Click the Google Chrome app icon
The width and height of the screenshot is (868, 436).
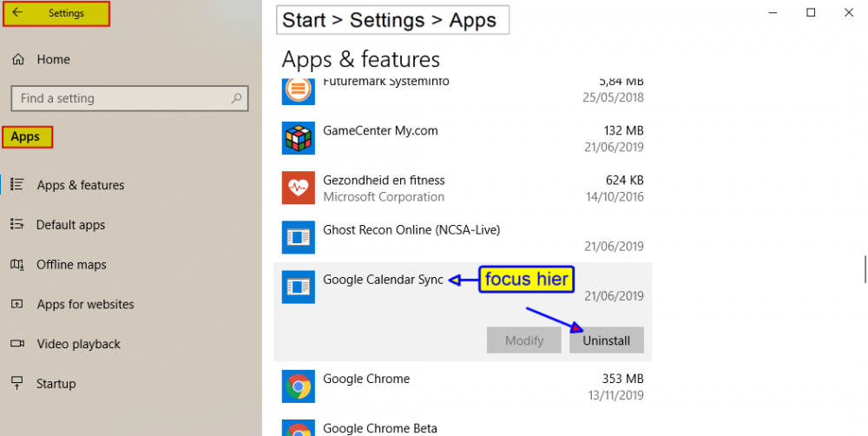(x=299, y=386)
